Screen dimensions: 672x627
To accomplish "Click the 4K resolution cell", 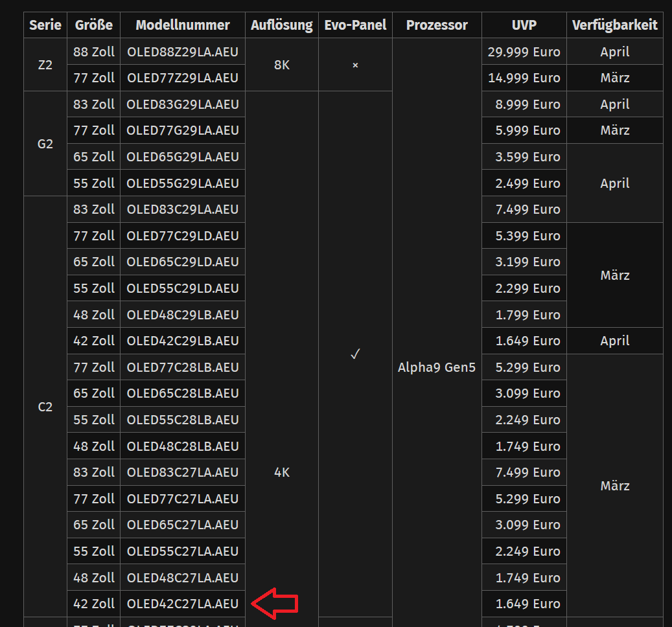I will tap(281, 472).
